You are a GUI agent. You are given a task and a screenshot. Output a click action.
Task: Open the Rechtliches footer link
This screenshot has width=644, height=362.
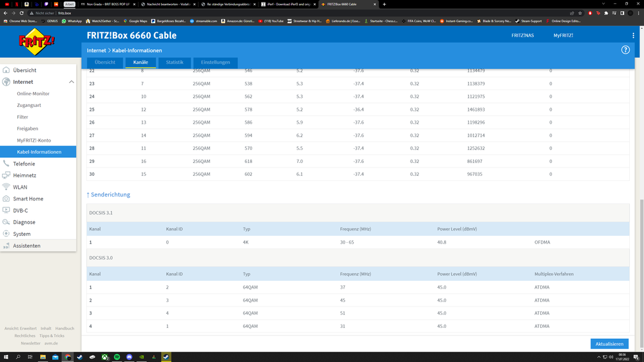pos(25,336)
